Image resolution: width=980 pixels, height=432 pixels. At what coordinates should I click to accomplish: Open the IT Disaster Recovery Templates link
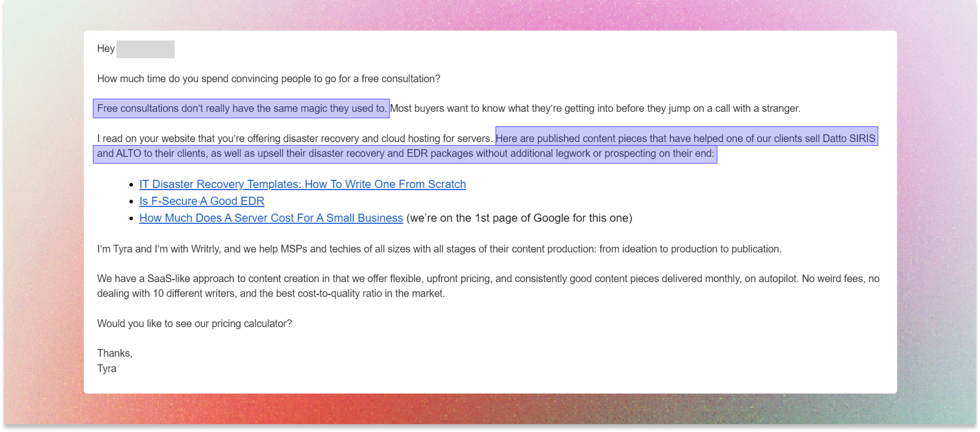[x=302, y=184]
